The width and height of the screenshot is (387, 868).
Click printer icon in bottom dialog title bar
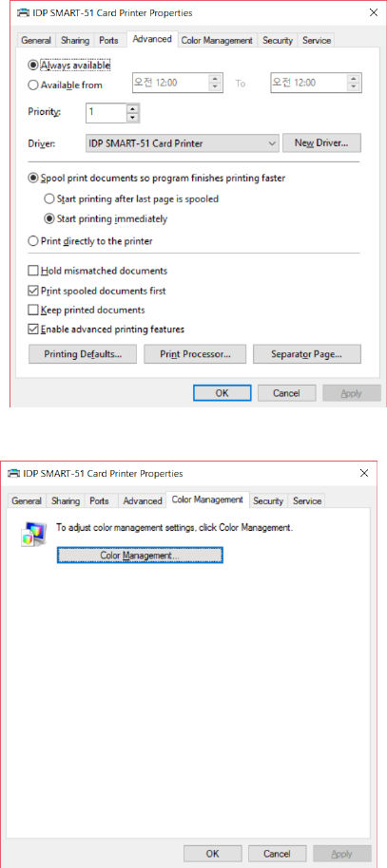(x=14, y=473)
